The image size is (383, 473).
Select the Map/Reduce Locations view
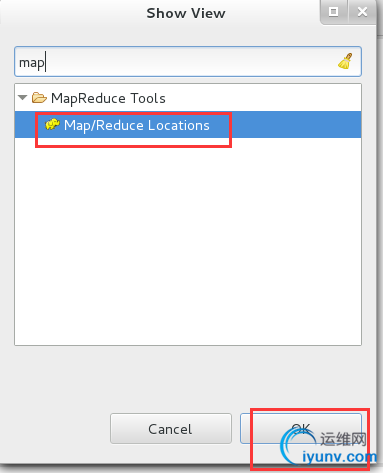tap(137, 125)
